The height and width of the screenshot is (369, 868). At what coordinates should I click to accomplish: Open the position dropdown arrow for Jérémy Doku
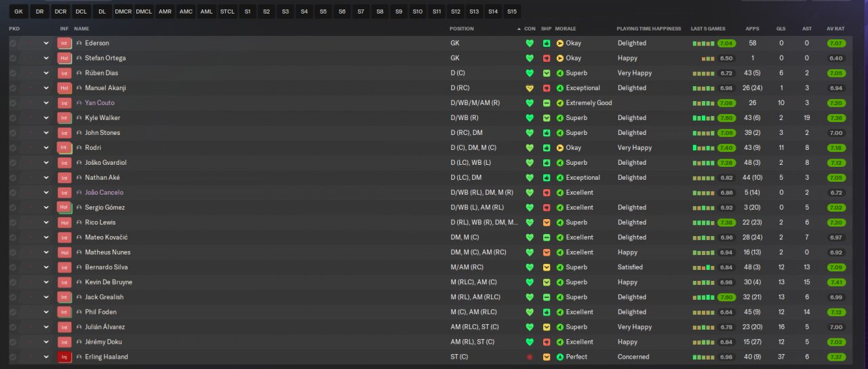[x=46, y=342]
